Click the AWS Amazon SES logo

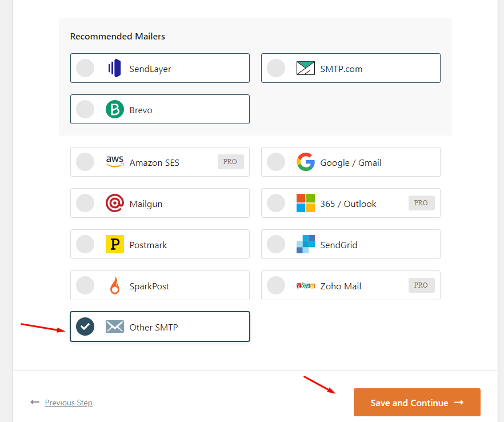(115, 161)
